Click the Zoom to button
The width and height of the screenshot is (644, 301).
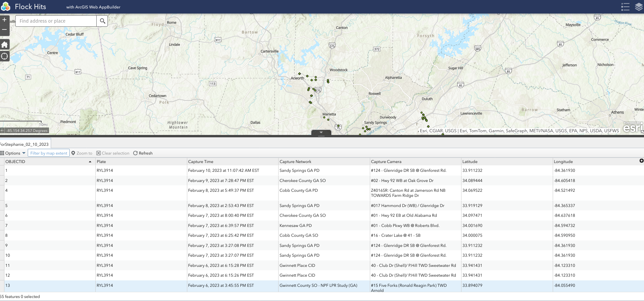pos(82,153)
